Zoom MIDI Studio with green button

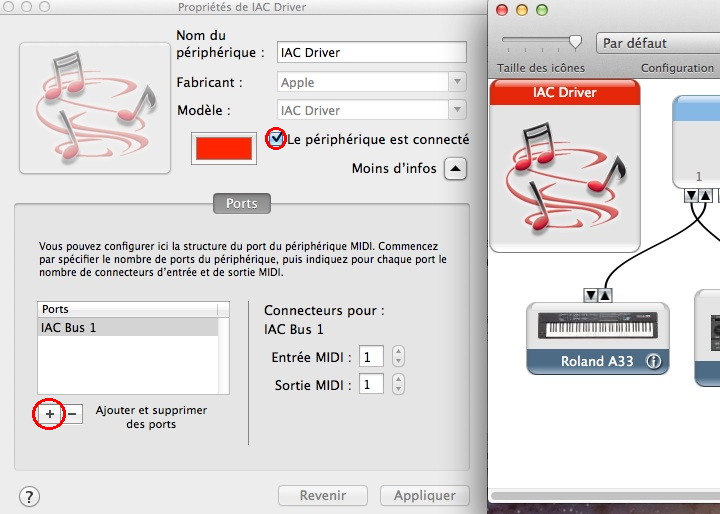pyautogui.click(x=542, y=10)
